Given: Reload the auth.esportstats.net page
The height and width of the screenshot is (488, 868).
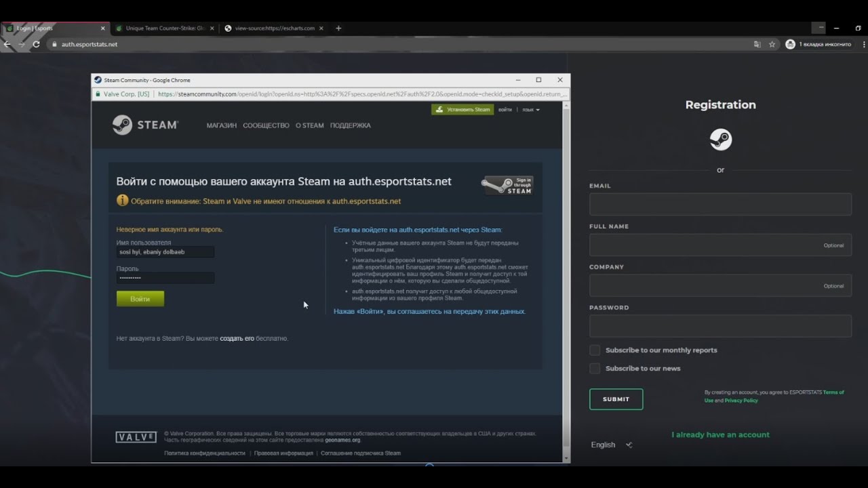Looking at the screenshot, I should pyautogui.click(x=37, y=44).
